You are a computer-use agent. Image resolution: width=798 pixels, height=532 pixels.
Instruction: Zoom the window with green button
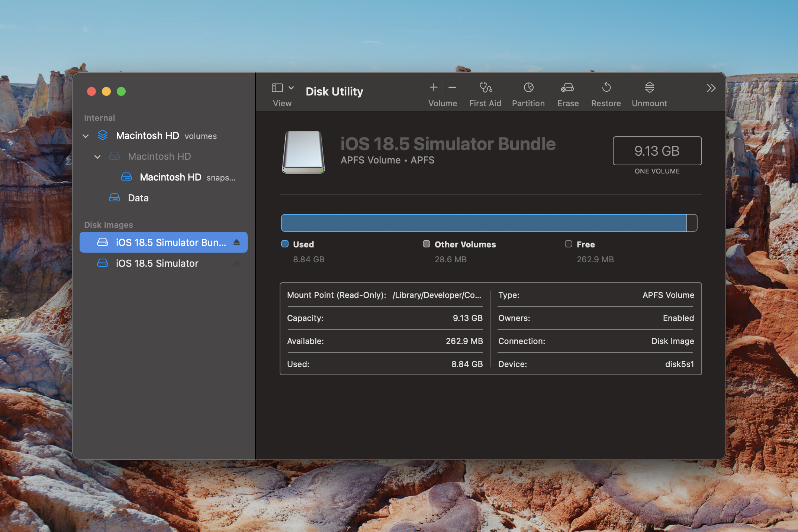pyautogui.click(x=121, y=91)
